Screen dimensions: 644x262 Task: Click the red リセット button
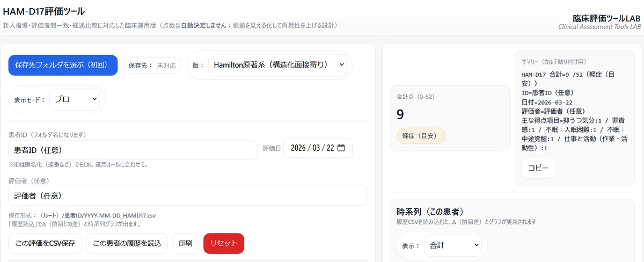(x=224, y=243)
